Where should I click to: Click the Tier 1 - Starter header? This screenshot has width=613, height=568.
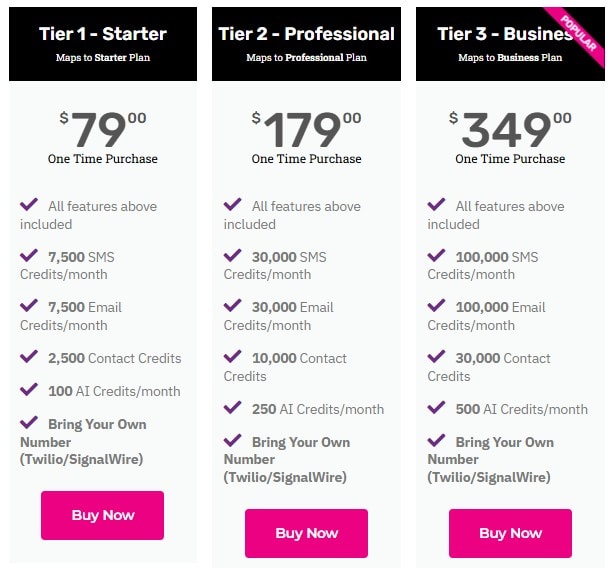102,34
